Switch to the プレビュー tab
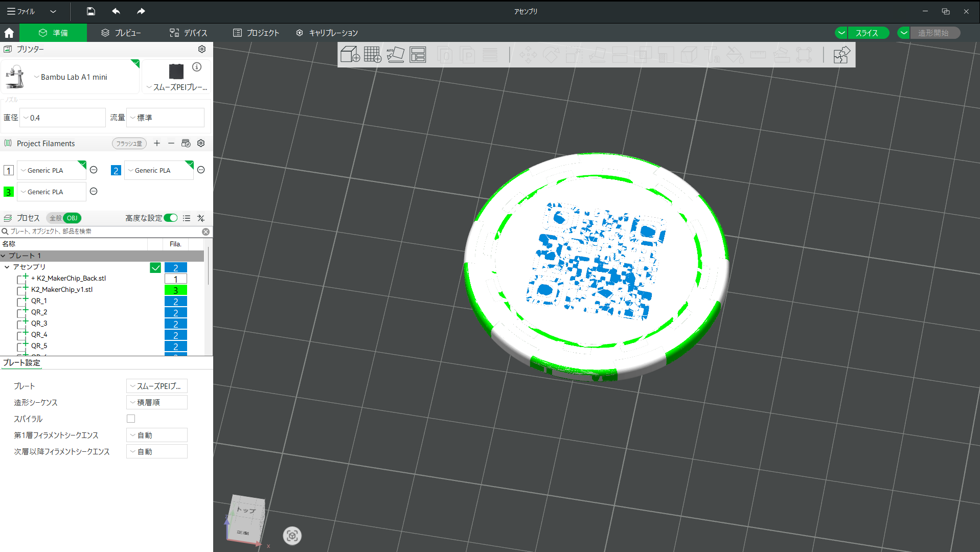The width and height of the screenshot is (980, 552). click(121, 33)
